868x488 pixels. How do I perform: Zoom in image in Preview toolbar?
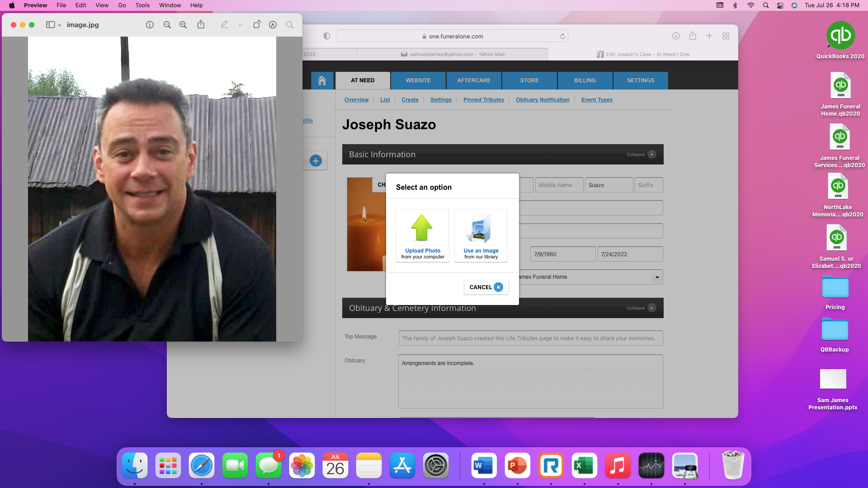coord(183,25)
